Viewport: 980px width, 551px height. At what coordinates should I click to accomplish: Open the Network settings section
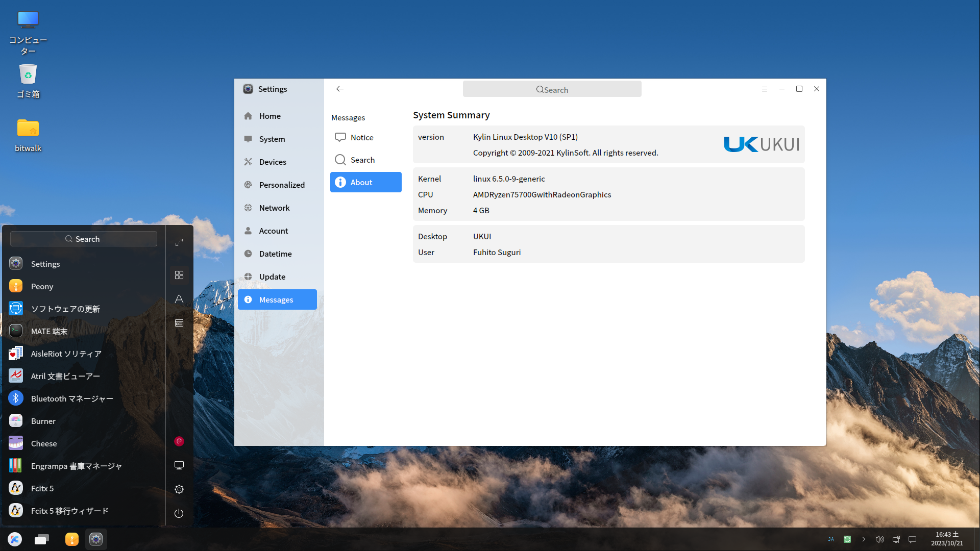[274, 208]
